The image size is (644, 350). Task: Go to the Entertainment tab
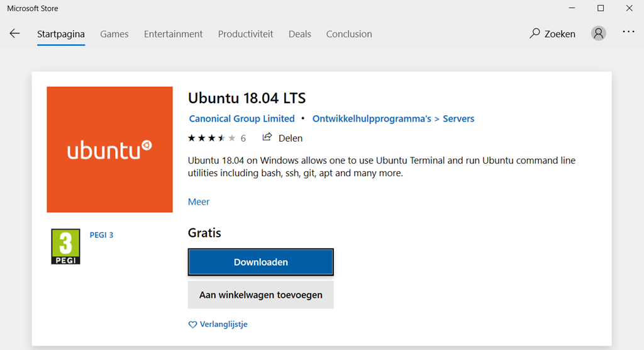coord(174,34)
